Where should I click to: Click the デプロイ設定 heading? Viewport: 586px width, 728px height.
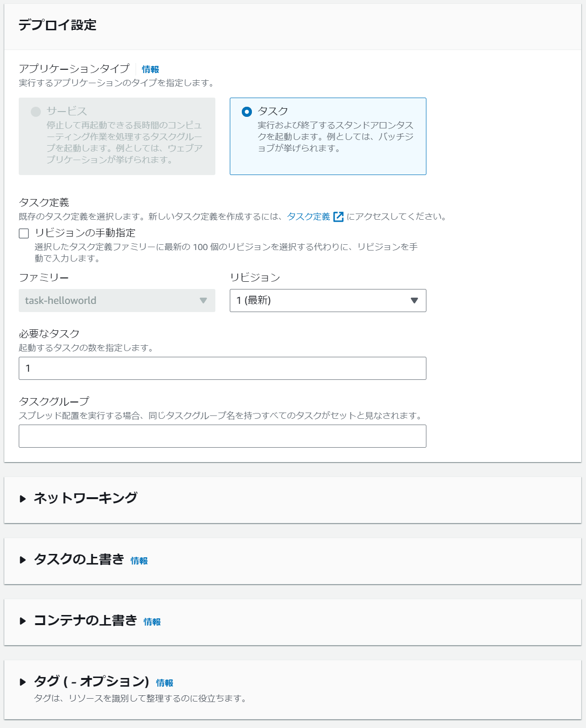point(57,25)
